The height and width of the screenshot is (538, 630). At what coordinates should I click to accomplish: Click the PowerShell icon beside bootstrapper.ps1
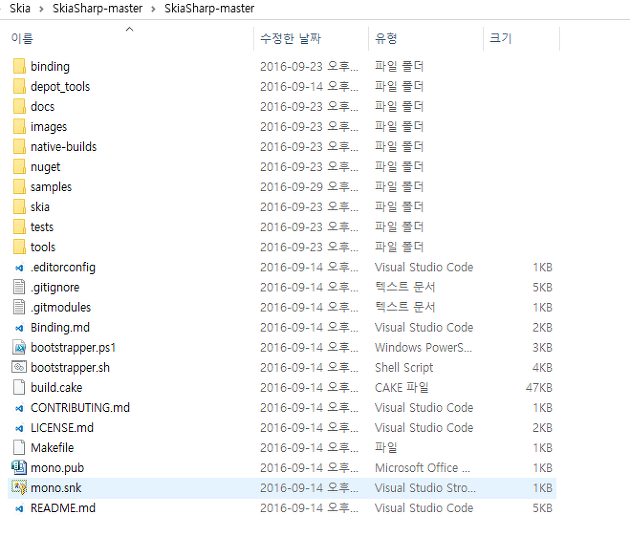pos(19,347)
